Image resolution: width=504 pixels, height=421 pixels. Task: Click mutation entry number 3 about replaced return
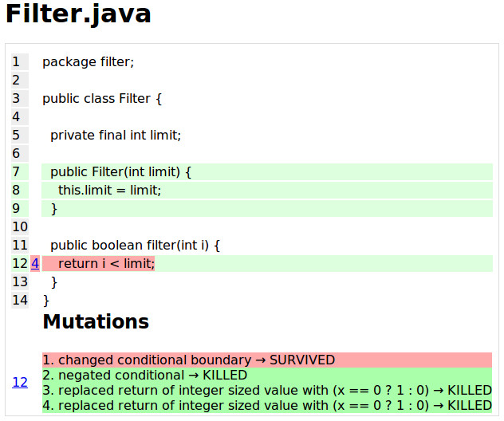(266, 391)
